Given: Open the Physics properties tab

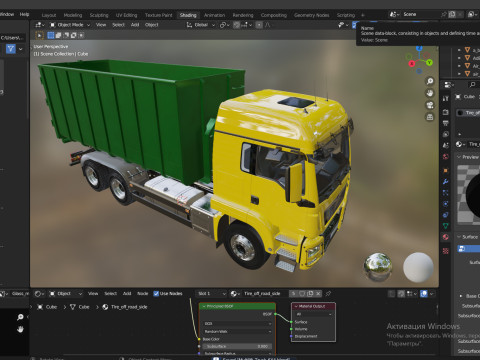Looking at the screenshot, I should [446, 204].
